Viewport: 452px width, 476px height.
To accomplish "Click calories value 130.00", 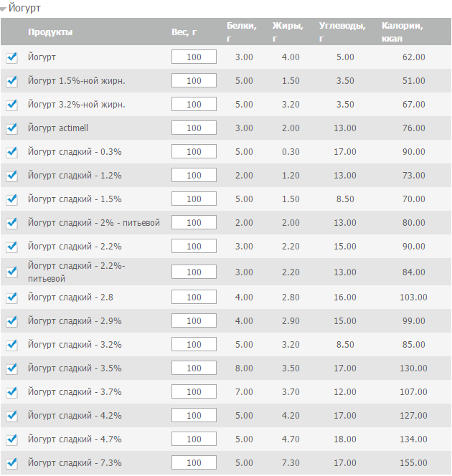I will coord(413,368).
